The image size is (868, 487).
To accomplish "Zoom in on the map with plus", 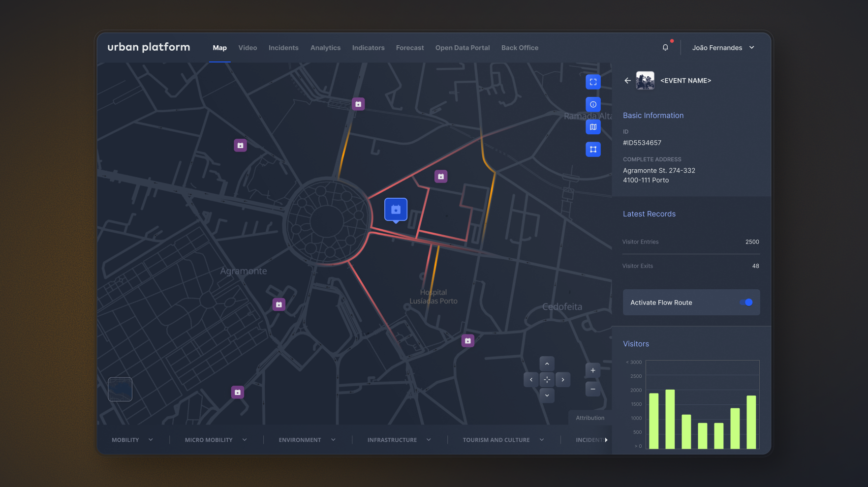I will (593, 370).
